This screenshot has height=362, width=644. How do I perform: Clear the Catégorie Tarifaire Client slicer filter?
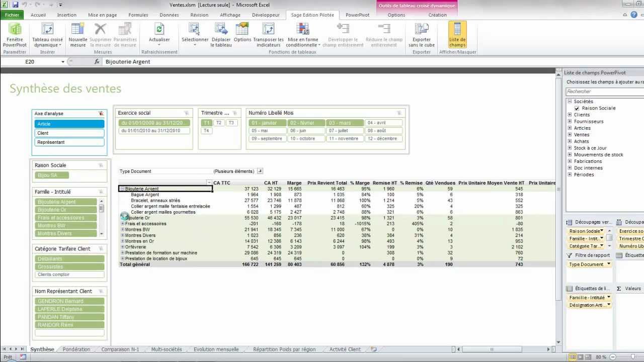[101, 249]
